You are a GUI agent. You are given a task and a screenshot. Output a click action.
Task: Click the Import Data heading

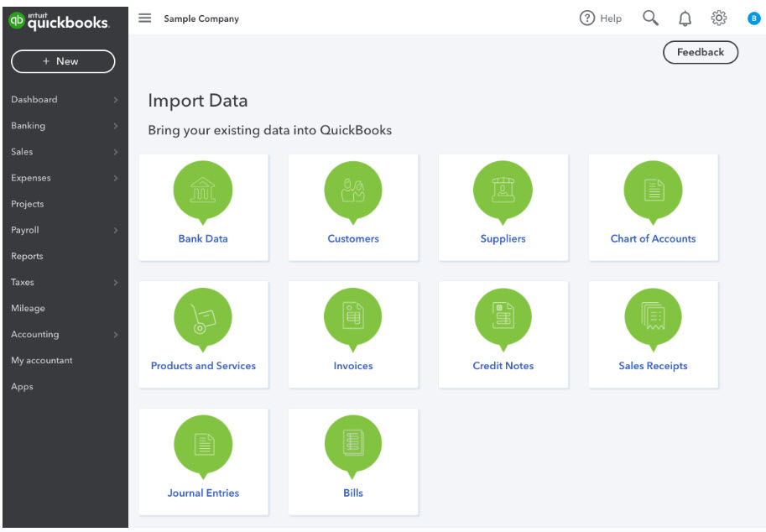[198, 101]
